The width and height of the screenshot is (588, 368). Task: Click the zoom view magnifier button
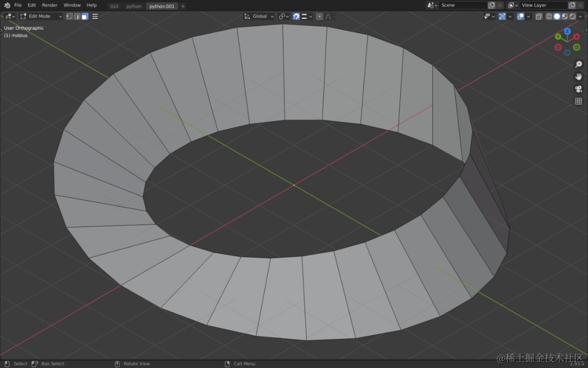click(579, 64)
